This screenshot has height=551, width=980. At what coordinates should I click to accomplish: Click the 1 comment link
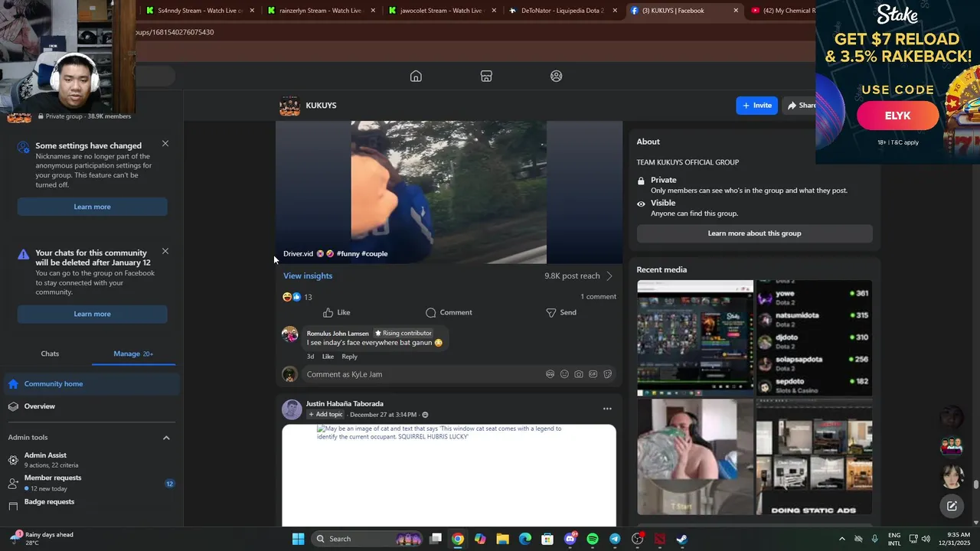click(x=598, y=297)
